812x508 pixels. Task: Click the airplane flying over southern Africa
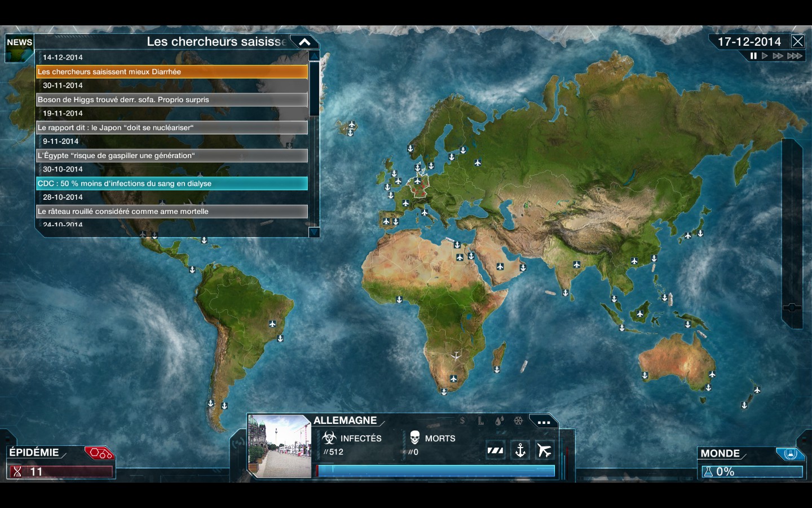[456, 356]
